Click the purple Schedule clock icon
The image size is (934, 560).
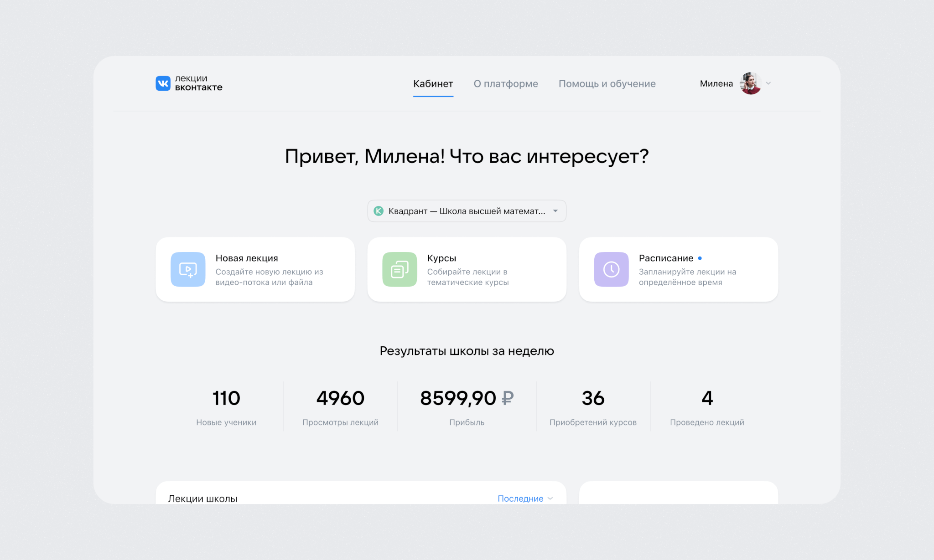tap(611, 269)
